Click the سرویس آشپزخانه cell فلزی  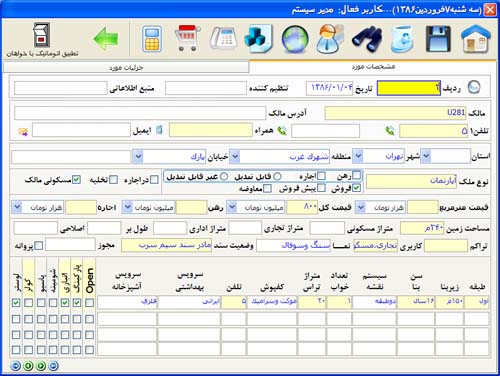pos(127,302)
